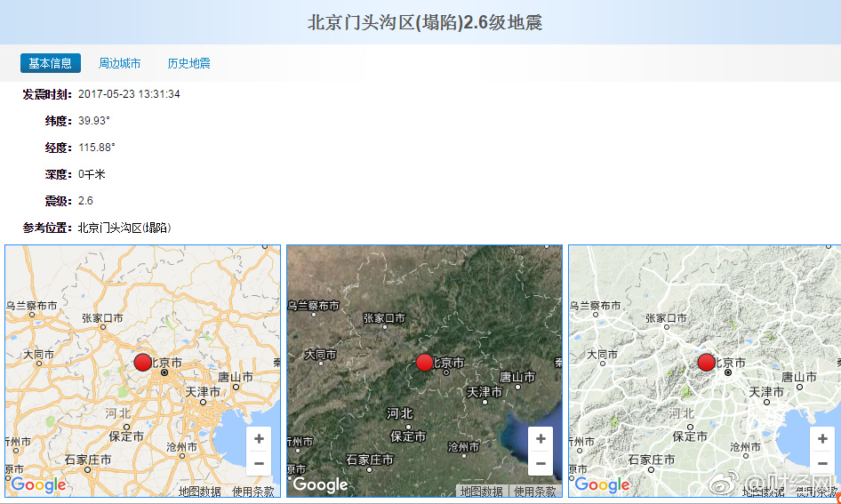Zoom in on the satellite map
The height and width of the screenshot is (504, 841).
click(x=541, y=439)
